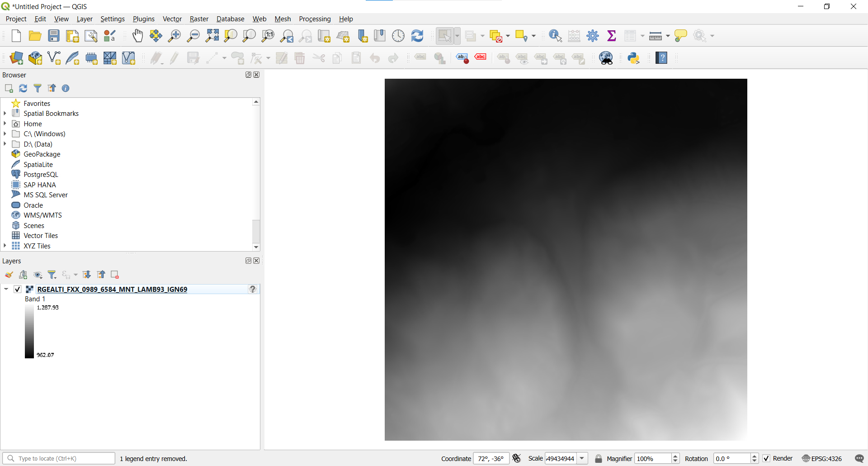868x466 pixels.
Task: Open the Processing Toolbox gear icon
Action: pyautogui.click(x=593, y=36)
